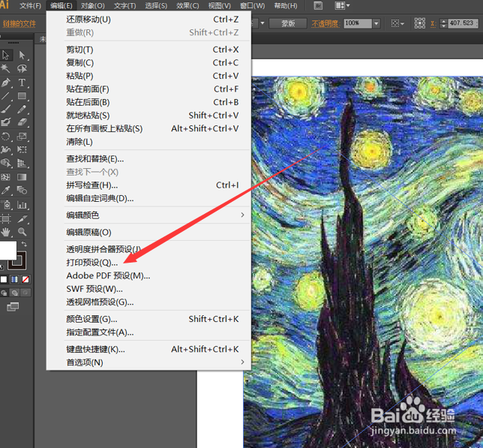Viewport: 483px width, 448px height.
Task: Open the opacity percentage dropdown arrow
Action: 376,23
